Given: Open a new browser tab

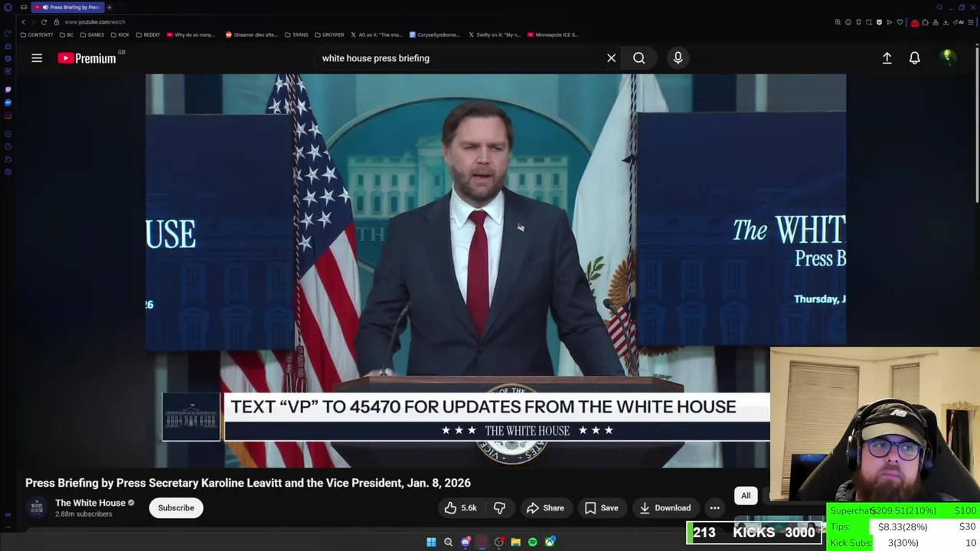Looking at the screenshot, I should tap(109, 7).
